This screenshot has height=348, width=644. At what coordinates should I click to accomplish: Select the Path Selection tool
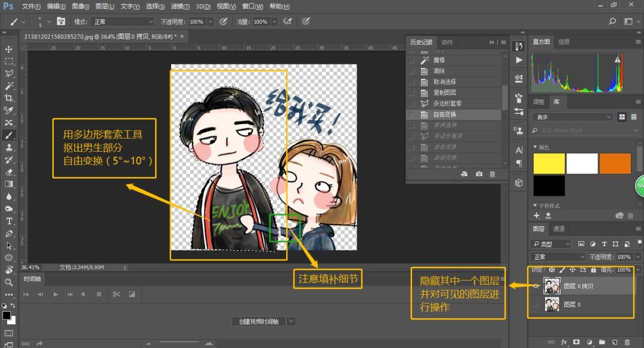pos(8,246)
